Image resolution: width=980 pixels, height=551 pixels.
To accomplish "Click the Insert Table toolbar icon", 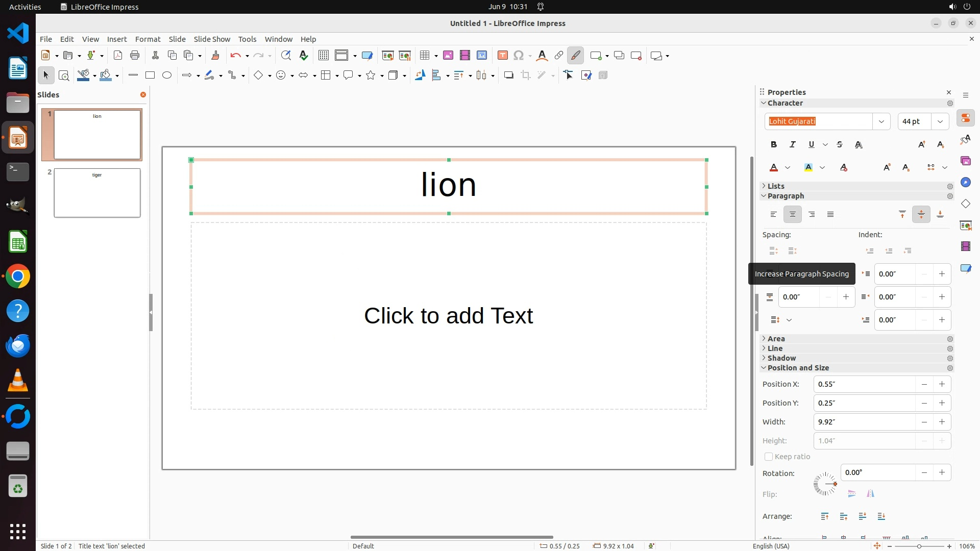I will 424,56.
